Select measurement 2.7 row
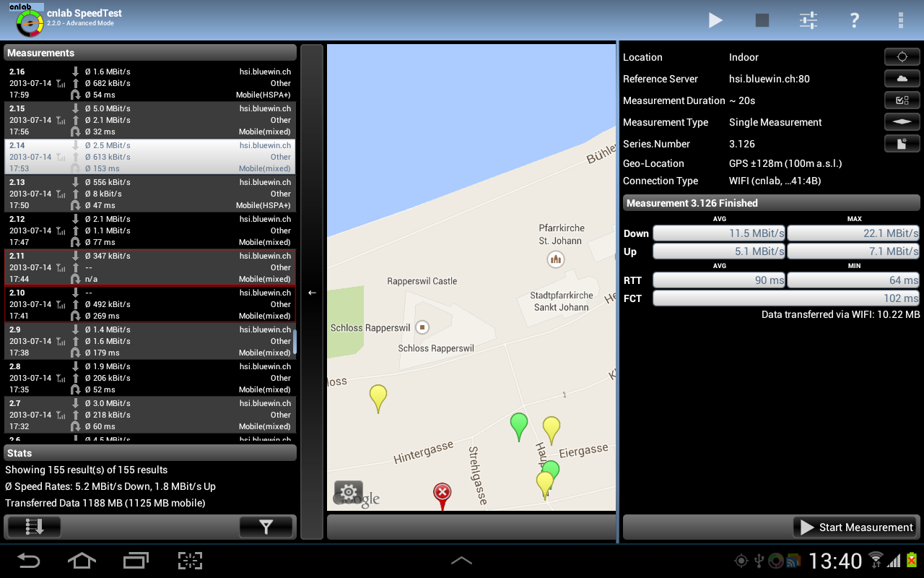The height and width of the screenshot is (578, 924). tap(150, 415)
